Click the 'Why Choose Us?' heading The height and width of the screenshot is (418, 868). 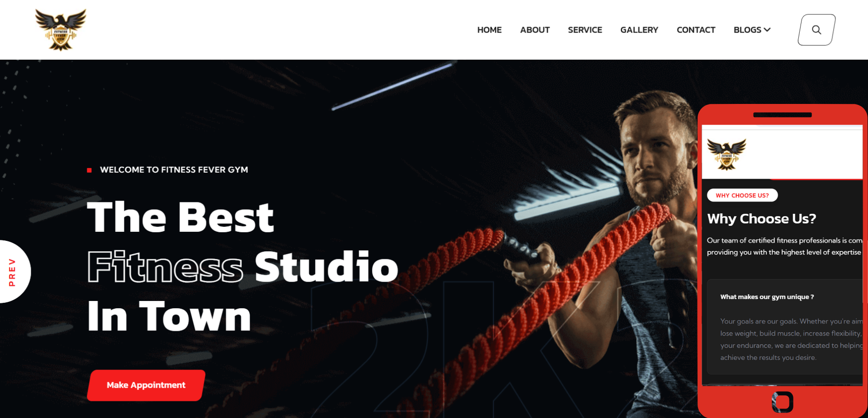pyautogui.click(x=762, y=219)
